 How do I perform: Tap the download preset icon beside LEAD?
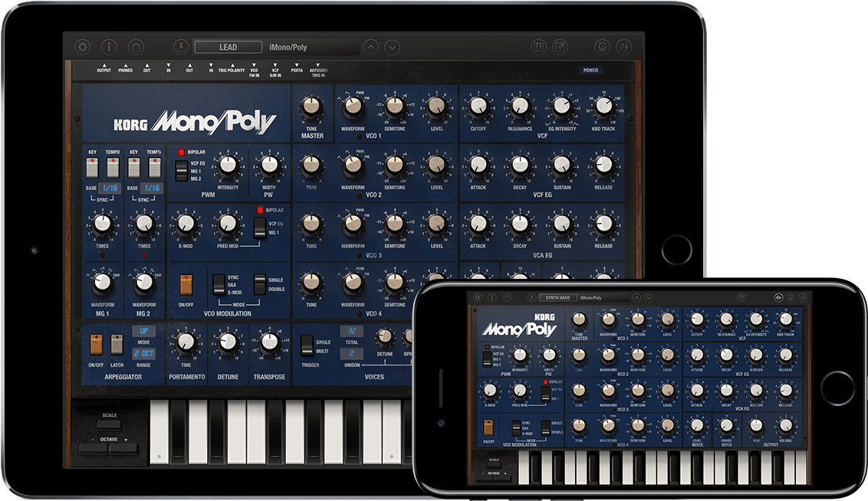click(181, 47)
